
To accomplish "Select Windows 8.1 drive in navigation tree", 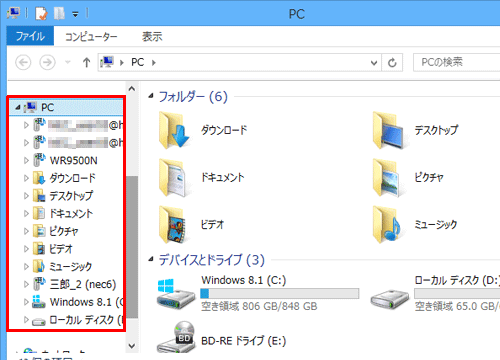I will [86, 302].
